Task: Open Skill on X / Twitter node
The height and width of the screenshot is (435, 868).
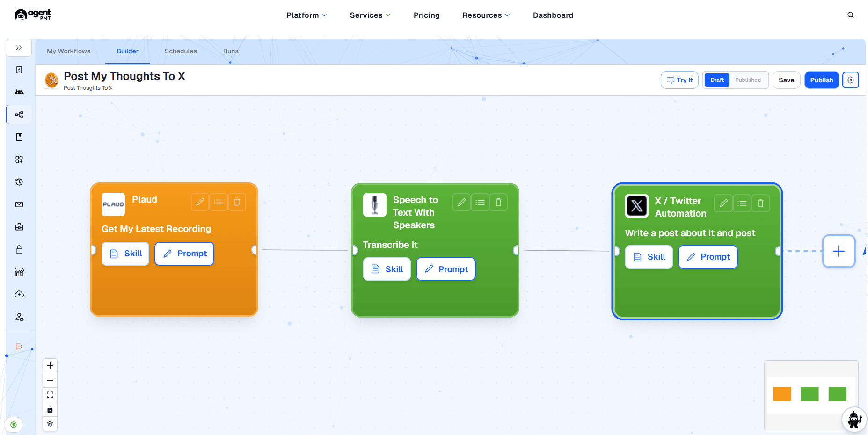Action: [x=649, y=257]
